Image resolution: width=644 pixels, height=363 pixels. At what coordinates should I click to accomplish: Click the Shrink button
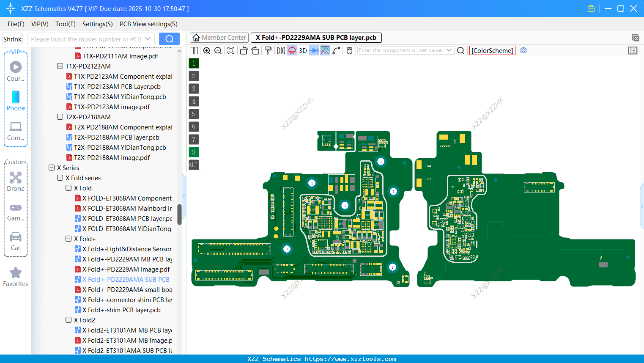[12, 38]
